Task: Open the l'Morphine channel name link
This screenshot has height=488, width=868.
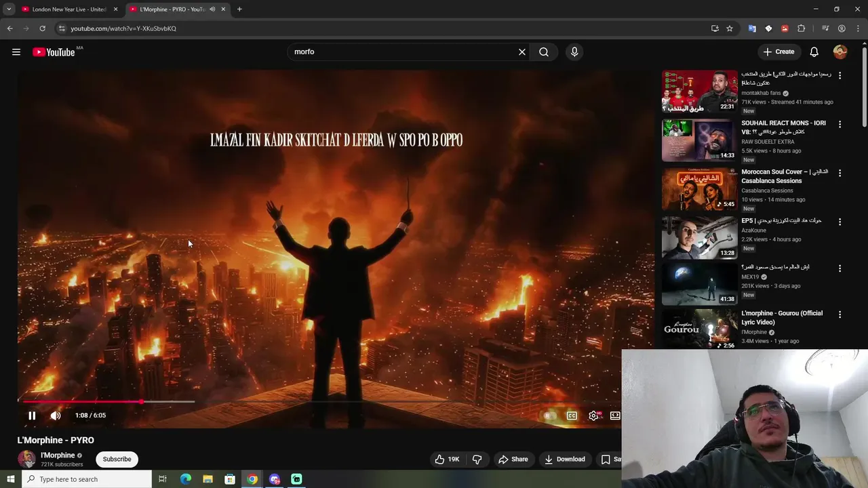Action: point(58,455)
